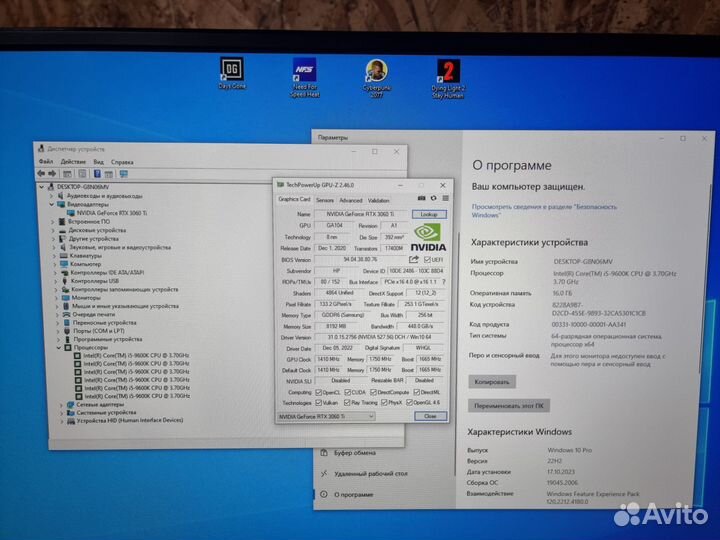
Task: Toggle DirectML checkbox in GPU-Z
Action: [416, 392]
